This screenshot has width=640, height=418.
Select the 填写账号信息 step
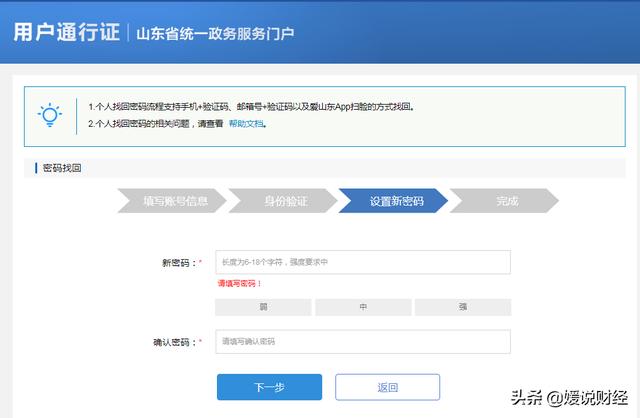pyautogui.click(x=175, y=201)
